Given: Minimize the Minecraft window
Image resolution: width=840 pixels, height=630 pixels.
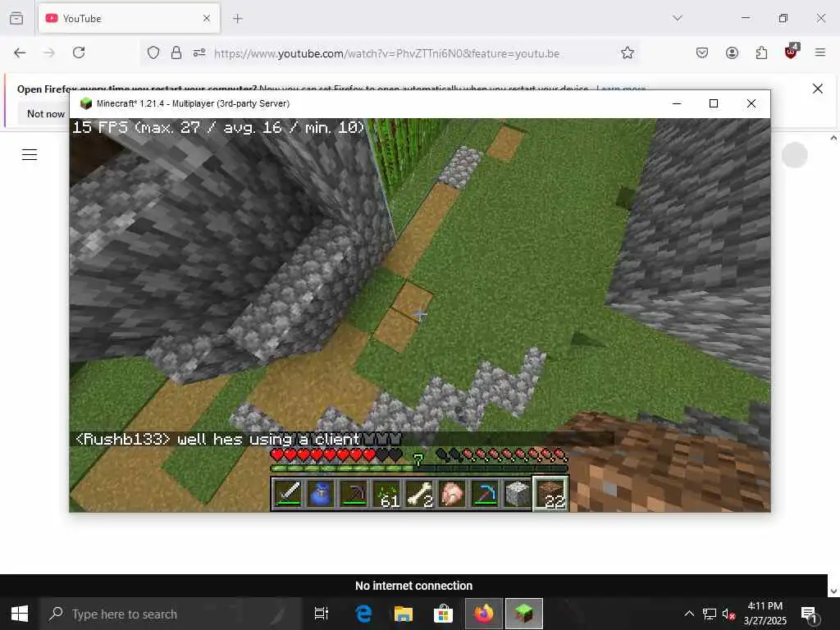Looking at the screenshot, I should click(677, 103).
